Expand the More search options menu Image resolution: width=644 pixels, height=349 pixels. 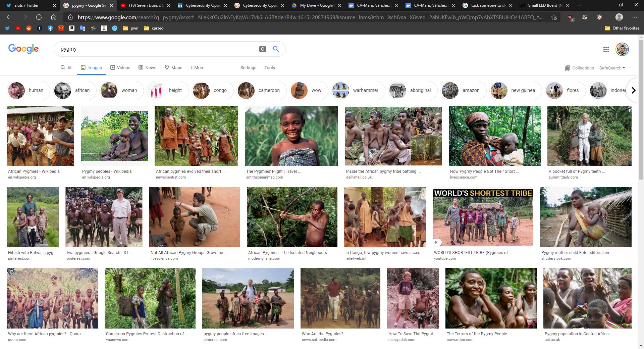coord(197,67)
